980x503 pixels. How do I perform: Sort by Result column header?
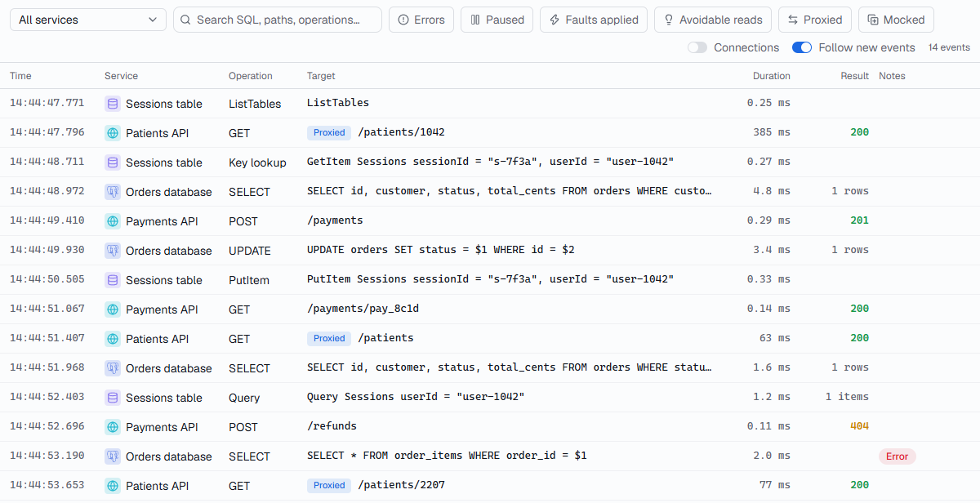pos(855,76)
